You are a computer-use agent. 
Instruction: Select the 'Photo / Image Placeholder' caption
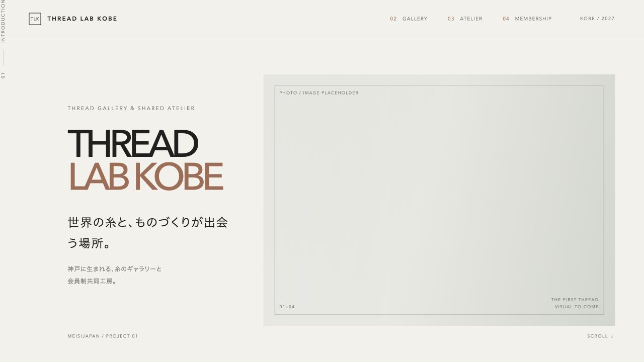(319, 93)
